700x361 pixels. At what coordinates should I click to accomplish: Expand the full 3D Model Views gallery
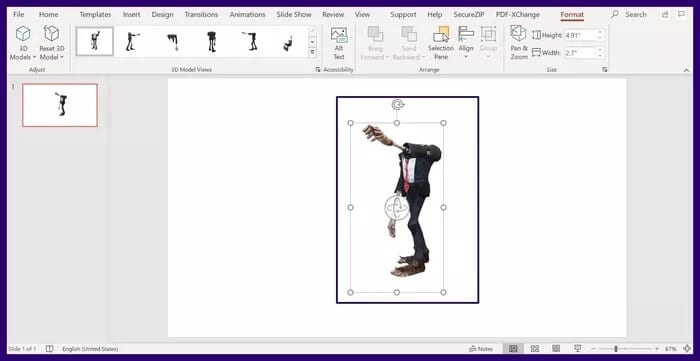[x=312, y=52]
